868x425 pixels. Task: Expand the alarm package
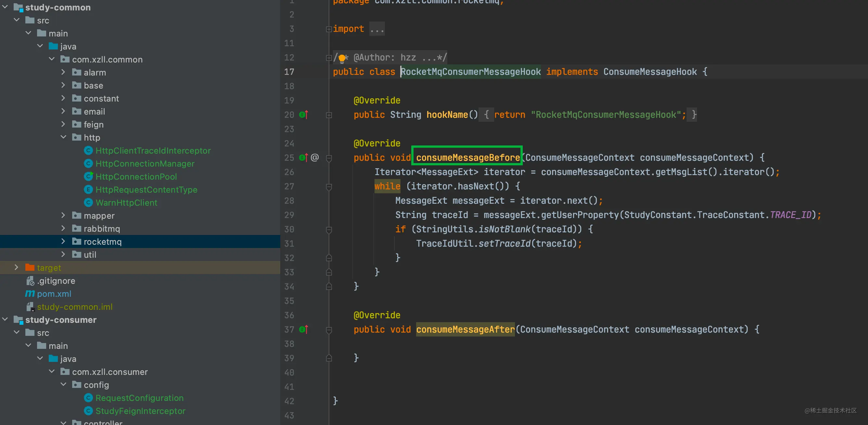[63, 72]
